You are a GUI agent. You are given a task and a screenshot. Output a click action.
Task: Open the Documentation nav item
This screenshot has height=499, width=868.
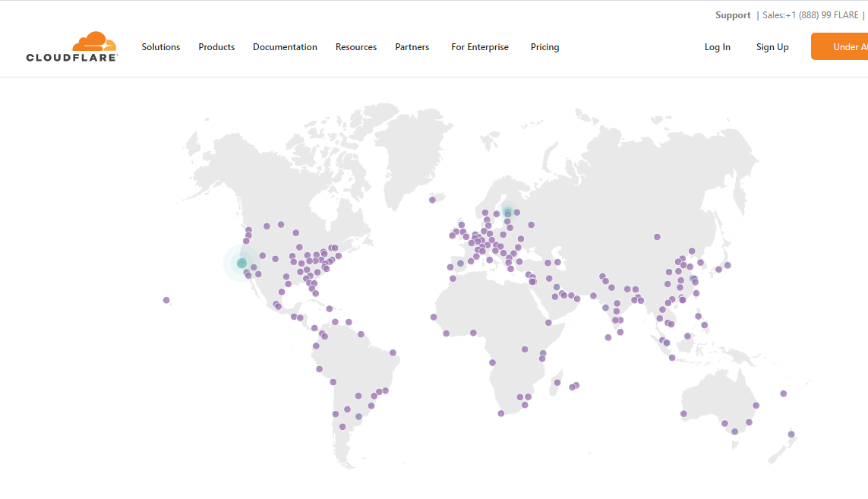285,47
